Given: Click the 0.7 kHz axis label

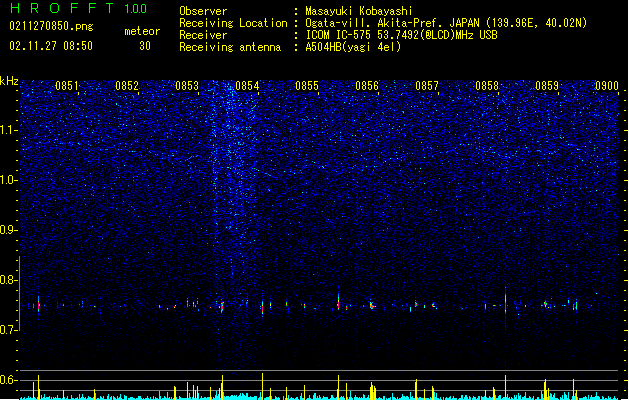Looking at the screenshot, I should [x=9, y=330].
